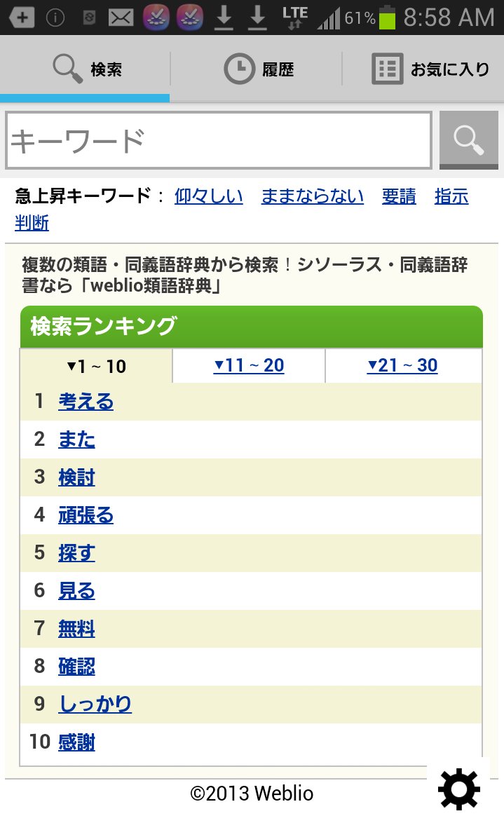This screenshot has width=504, height=823.
Task: Show ranking ▼21～30 results
Action: (402, 365)
